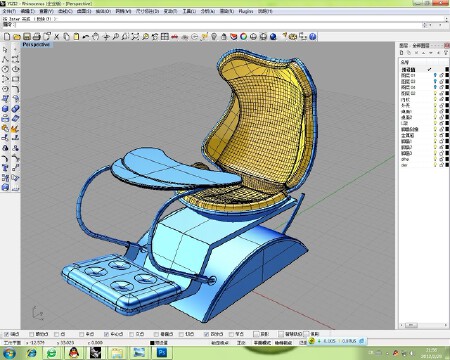
Task: Toggle lock icon of layer 图层 01
Action: point(441,76)
